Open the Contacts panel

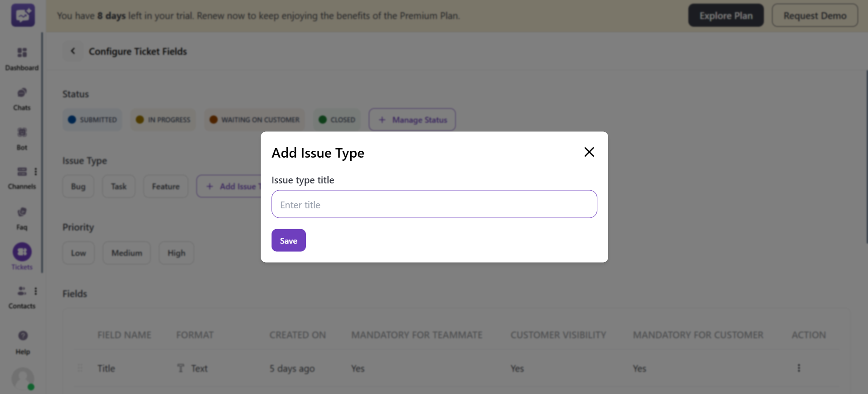point(21,296)
